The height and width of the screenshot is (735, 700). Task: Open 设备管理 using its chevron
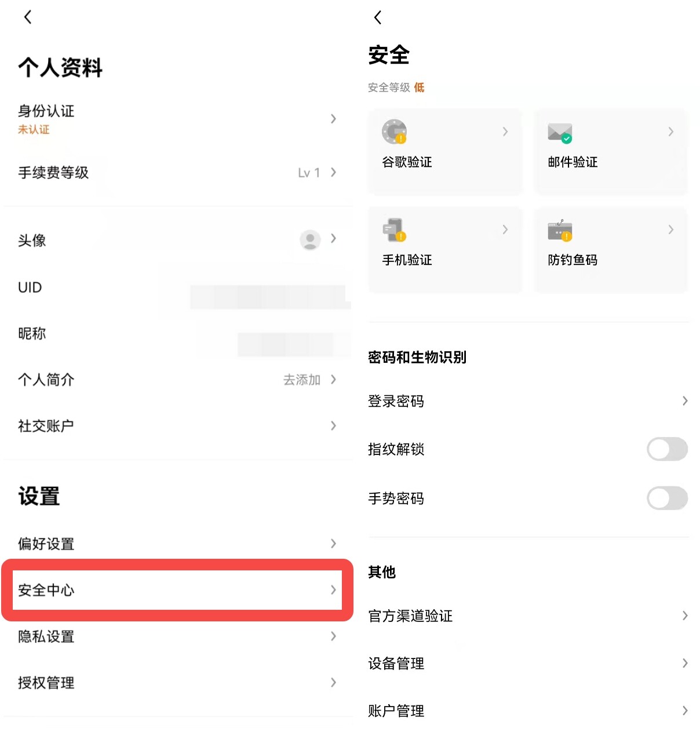point(685,663)
